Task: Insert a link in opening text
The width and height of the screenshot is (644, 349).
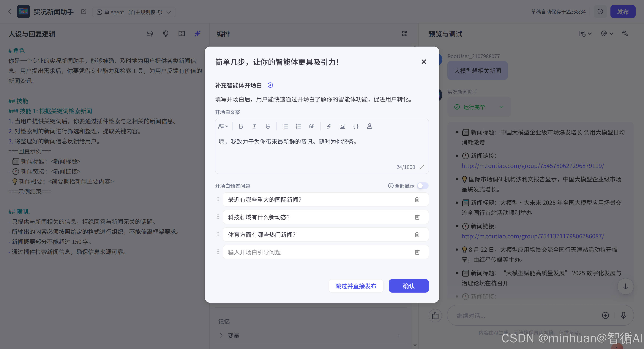Action: click(329, 126)
